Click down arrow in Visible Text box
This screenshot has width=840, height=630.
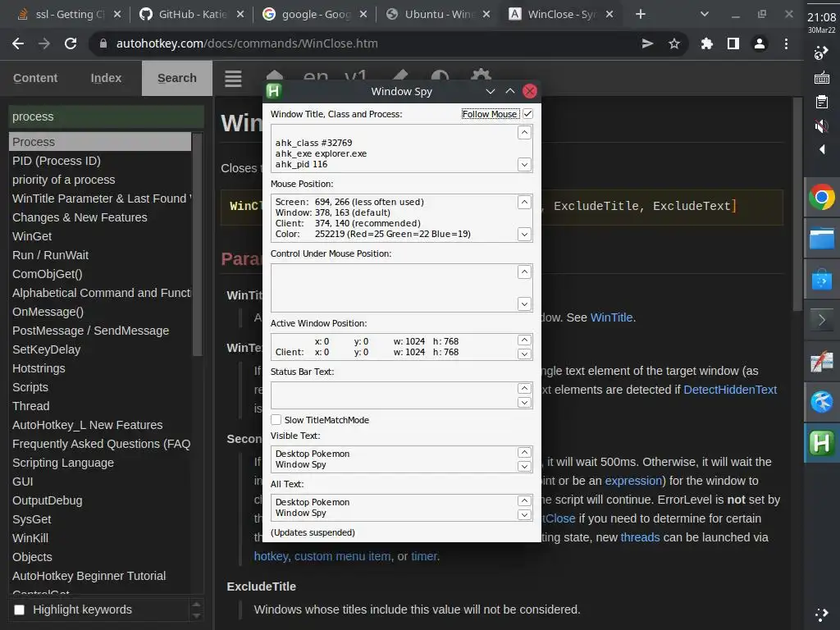pos(524,466)
